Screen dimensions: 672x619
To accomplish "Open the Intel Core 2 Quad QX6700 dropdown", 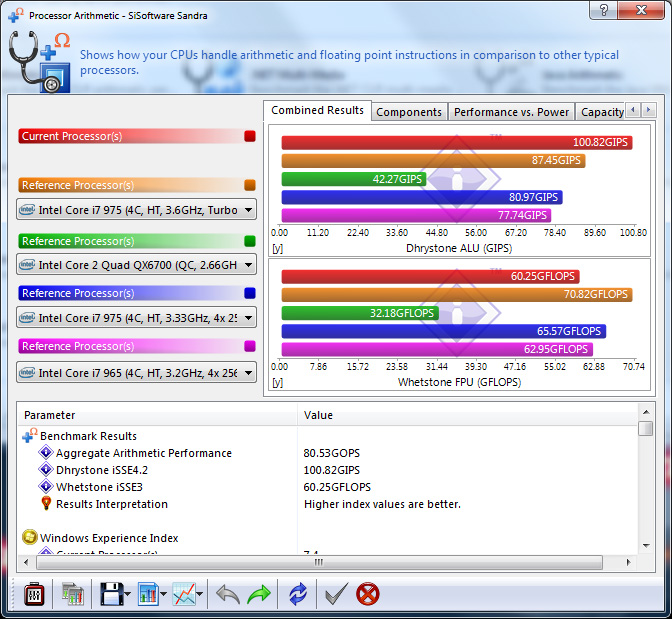I will coord(136,265).
